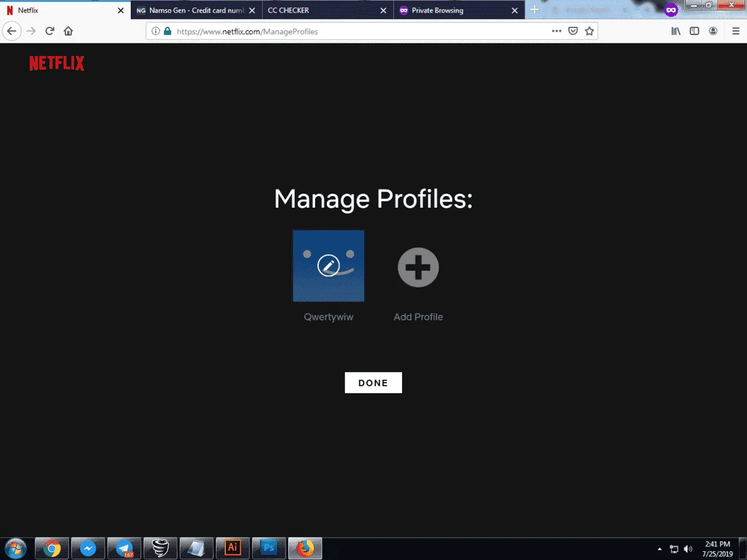Toggle the sidebar view icon

click(x=694, y=31)
